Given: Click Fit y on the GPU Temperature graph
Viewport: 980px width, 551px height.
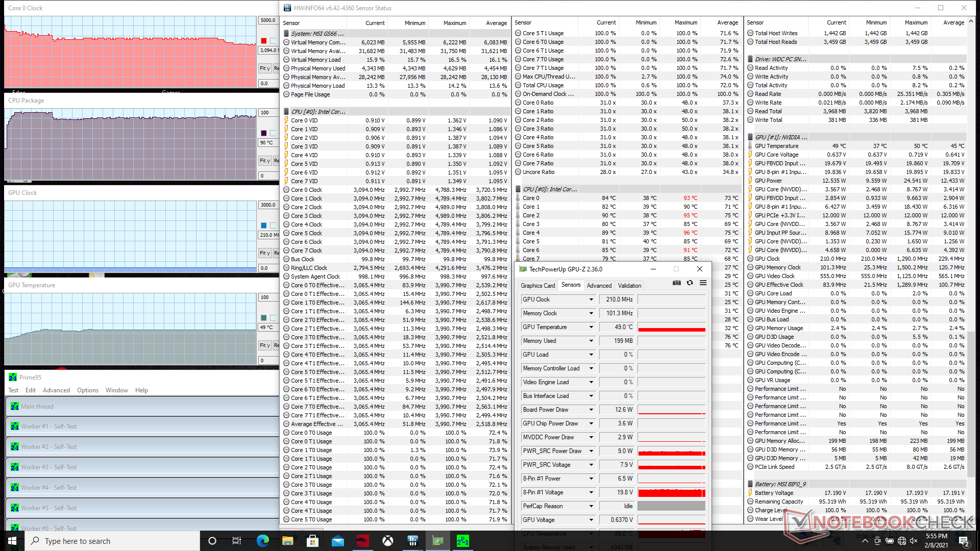Looking at the screenshot, I should (x=264, y=345).
